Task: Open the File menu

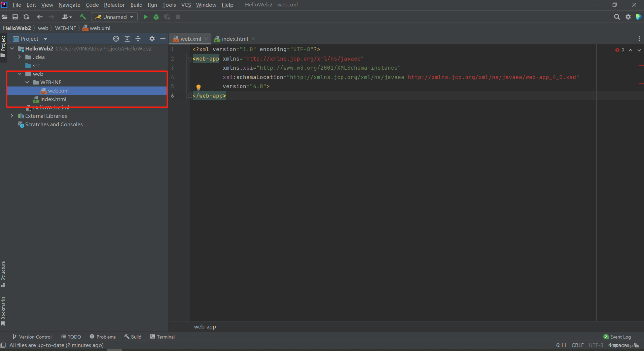Action: coord(17,5)
